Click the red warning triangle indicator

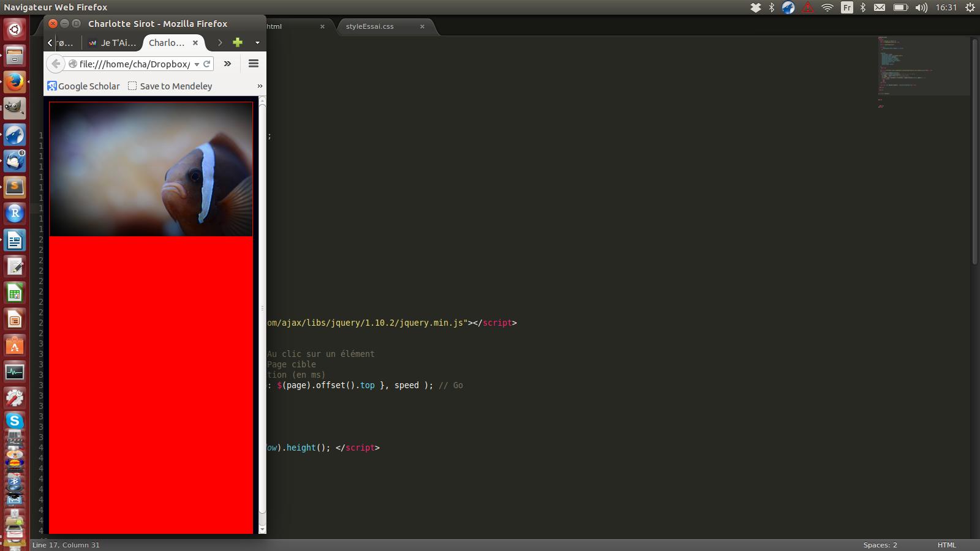coord(808,7)
